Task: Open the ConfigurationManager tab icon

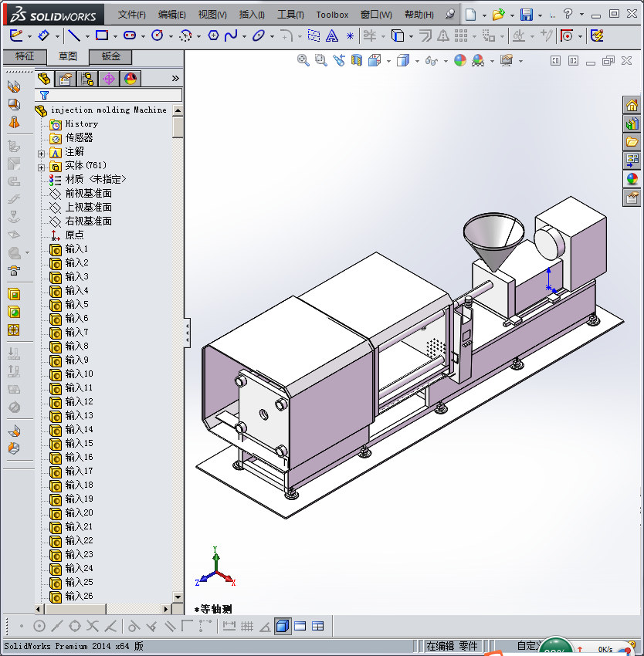Action: click(87, 79)
